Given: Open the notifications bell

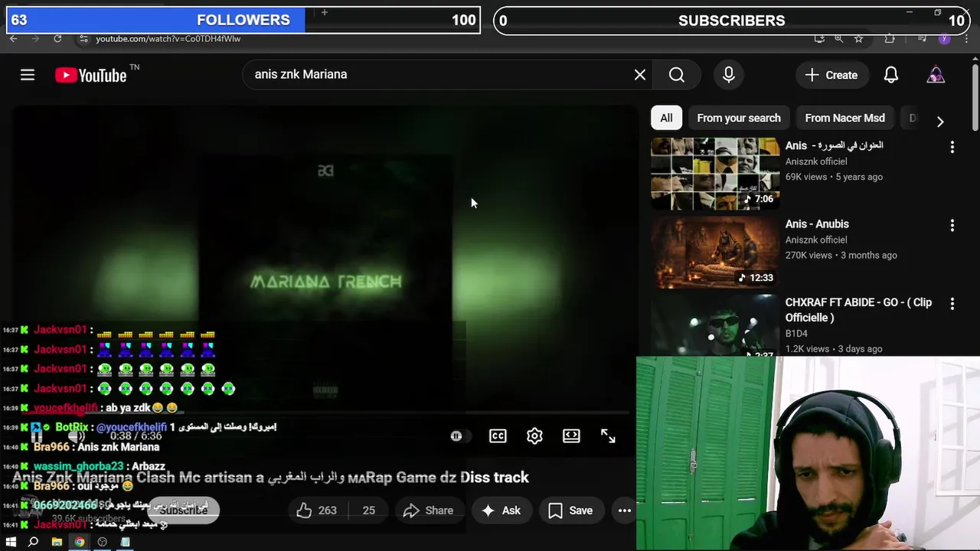Looking at the screenshot, I should (891, 75).
